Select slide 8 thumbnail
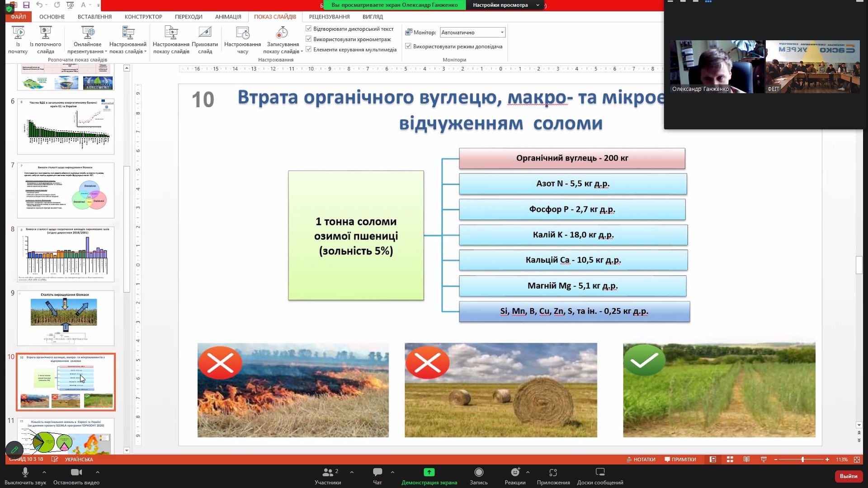The width and height of the screenshot is (868, 488). click(66, 254)
